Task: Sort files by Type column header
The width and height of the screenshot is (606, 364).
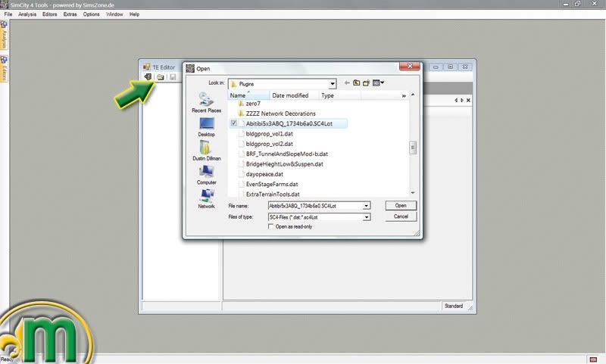Action: pos(339,95)
